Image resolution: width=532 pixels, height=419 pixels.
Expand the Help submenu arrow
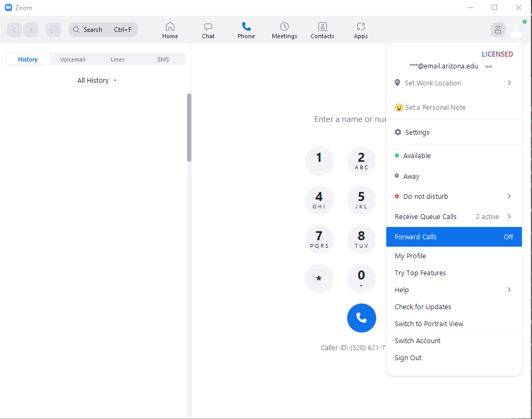click(x=509, y=290)
